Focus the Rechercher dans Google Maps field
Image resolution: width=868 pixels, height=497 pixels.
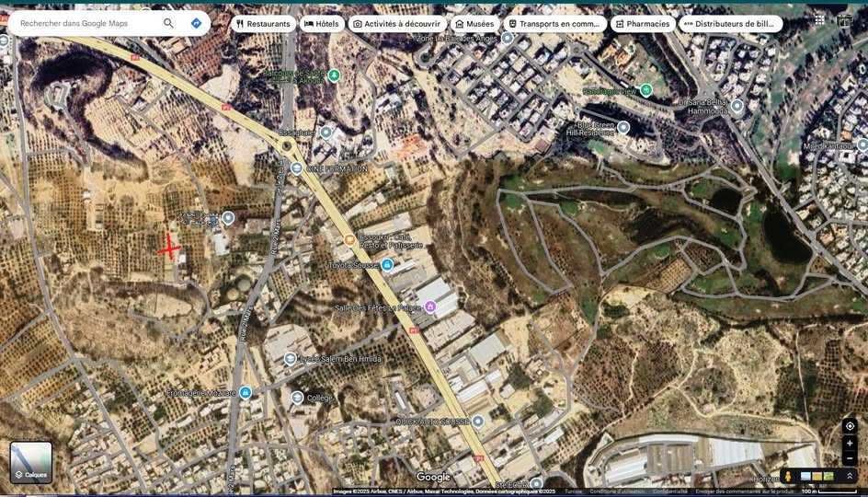click(x=87, y=23)
